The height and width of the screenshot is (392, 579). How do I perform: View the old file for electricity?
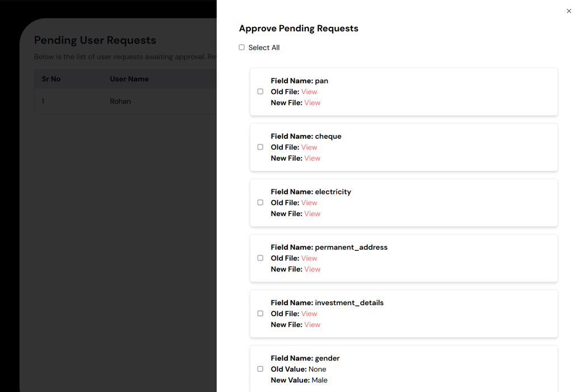309,203
